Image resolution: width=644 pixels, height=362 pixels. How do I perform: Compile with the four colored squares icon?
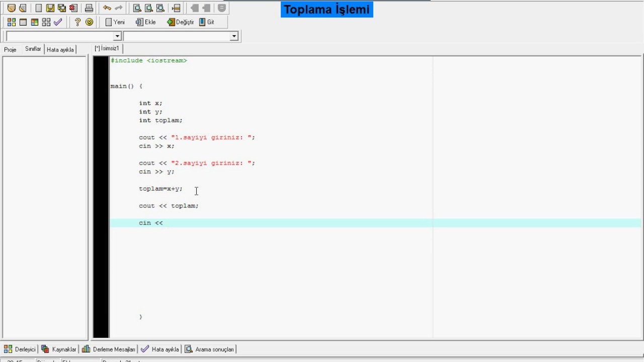[x=11, y=22]
